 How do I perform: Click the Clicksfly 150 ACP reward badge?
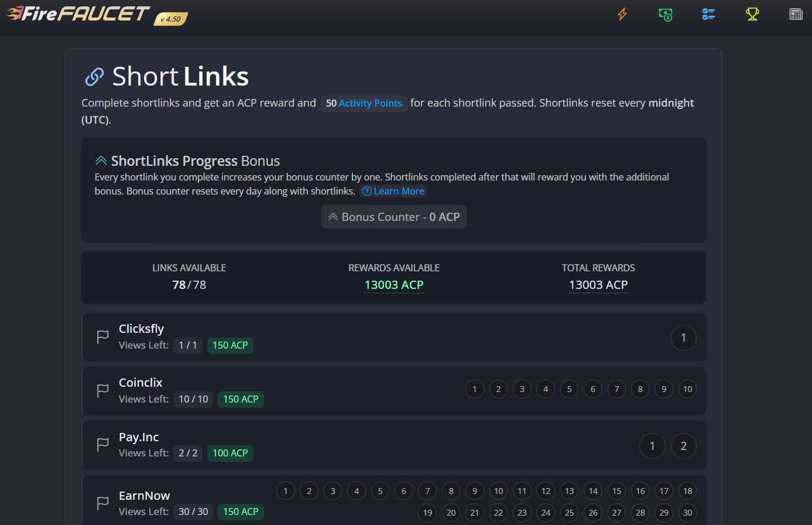(x=230, y=345)
